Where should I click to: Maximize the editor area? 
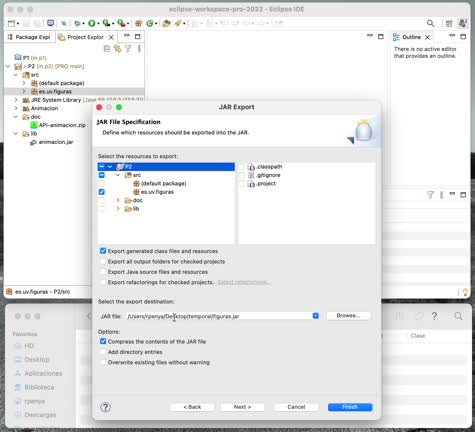pyautogui.click(x=381, y=36)
